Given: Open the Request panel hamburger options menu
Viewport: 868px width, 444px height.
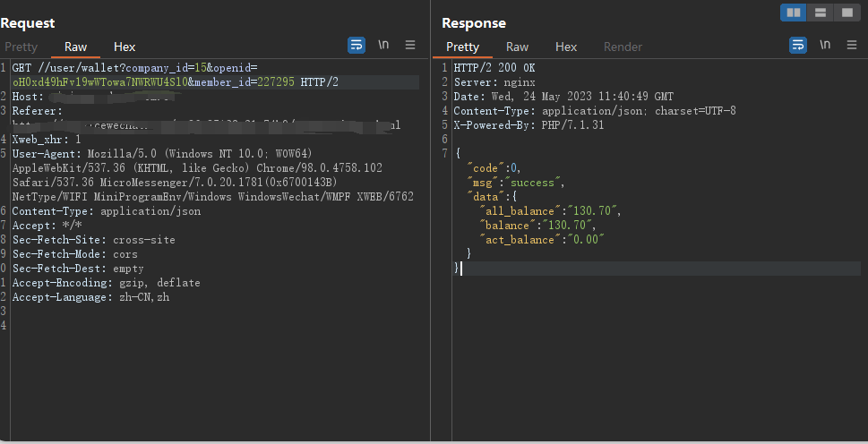Looking at the screenshot, I should click(410, 45).
